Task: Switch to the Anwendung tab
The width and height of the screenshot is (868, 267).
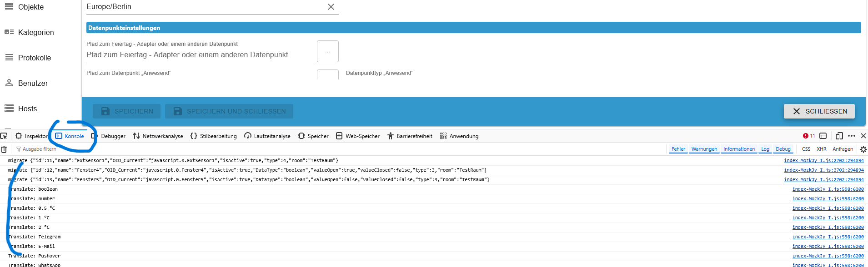Action: [x=459, y=136]
